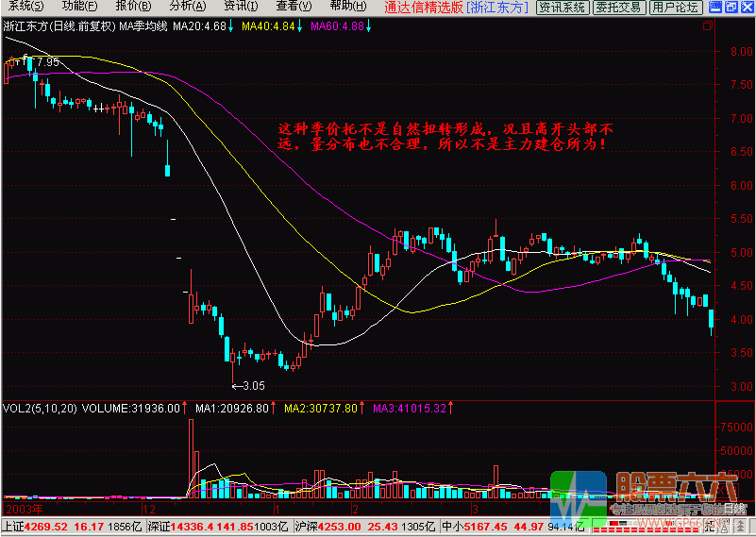Open the 分析 menu

[187, 7]
